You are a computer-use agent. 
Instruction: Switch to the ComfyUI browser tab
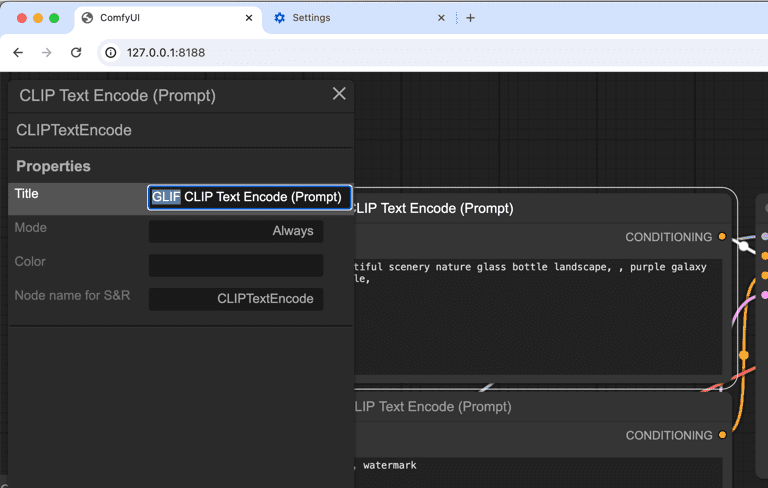pos(168,18)
